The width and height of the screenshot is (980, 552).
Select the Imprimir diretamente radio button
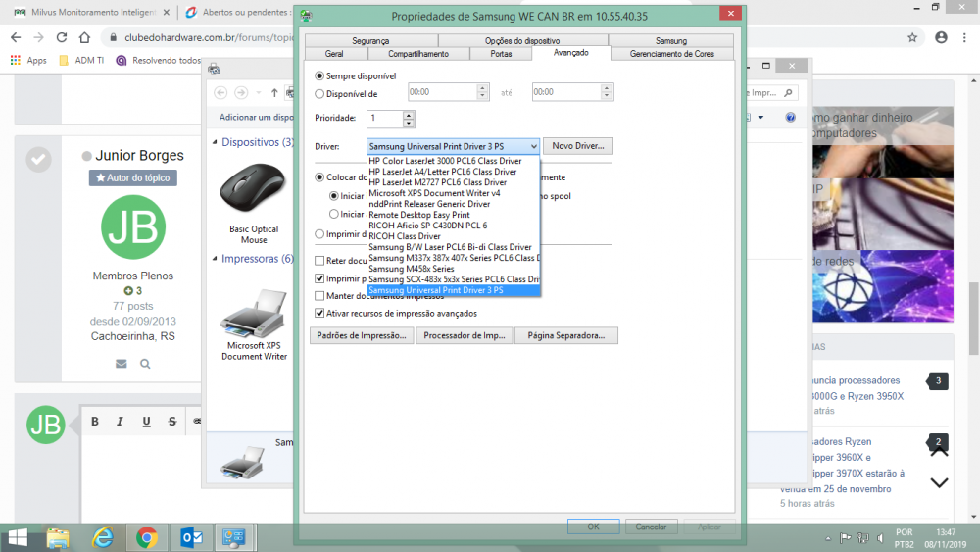coord(319,233)
